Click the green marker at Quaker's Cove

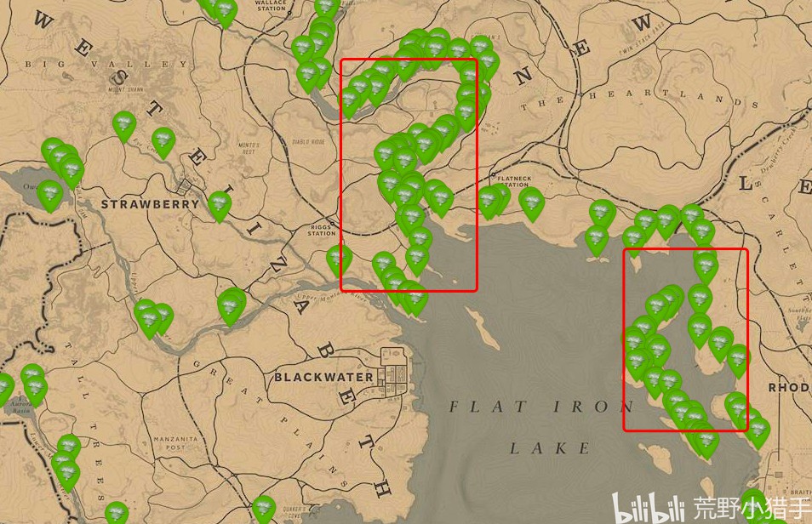[264, 509]
